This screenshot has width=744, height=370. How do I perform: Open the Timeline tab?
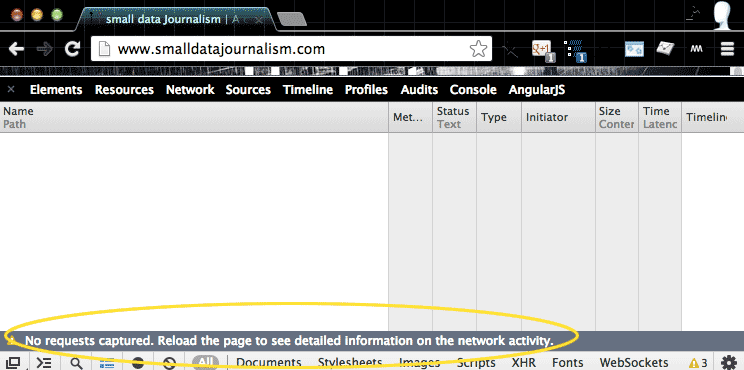pyautogui.click(x=308, y=90)
